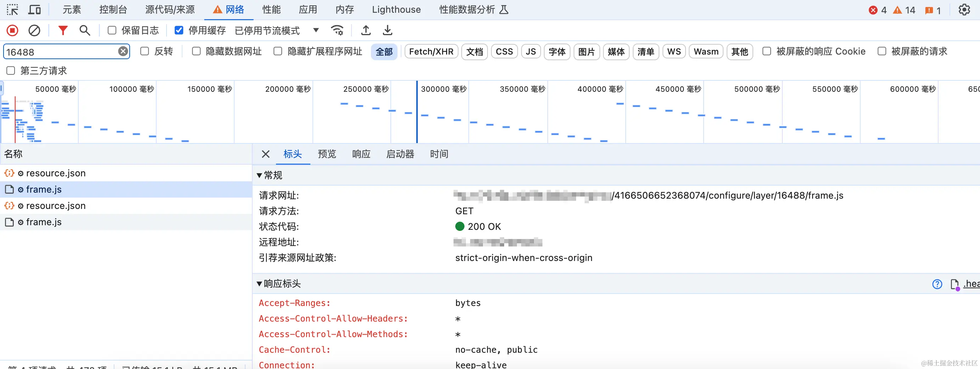Select the first resource.json request
The height and width of the screenshot is (369, 980).
126,173
